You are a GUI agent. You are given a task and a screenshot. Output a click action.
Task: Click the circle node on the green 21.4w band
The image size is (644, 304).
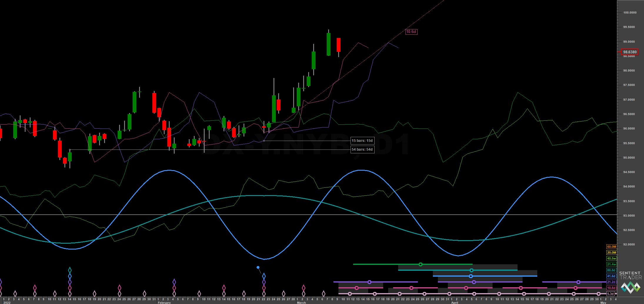421,264
